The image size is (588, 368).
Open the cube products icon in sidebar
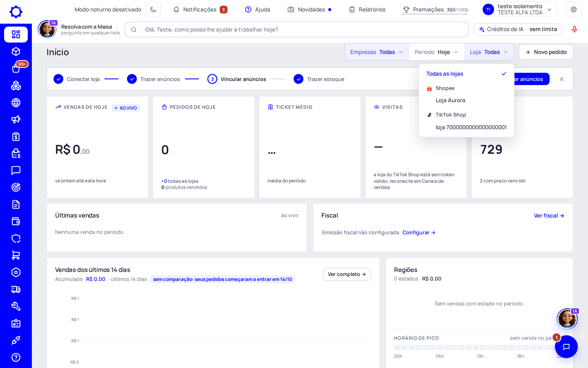click(16, 52)
